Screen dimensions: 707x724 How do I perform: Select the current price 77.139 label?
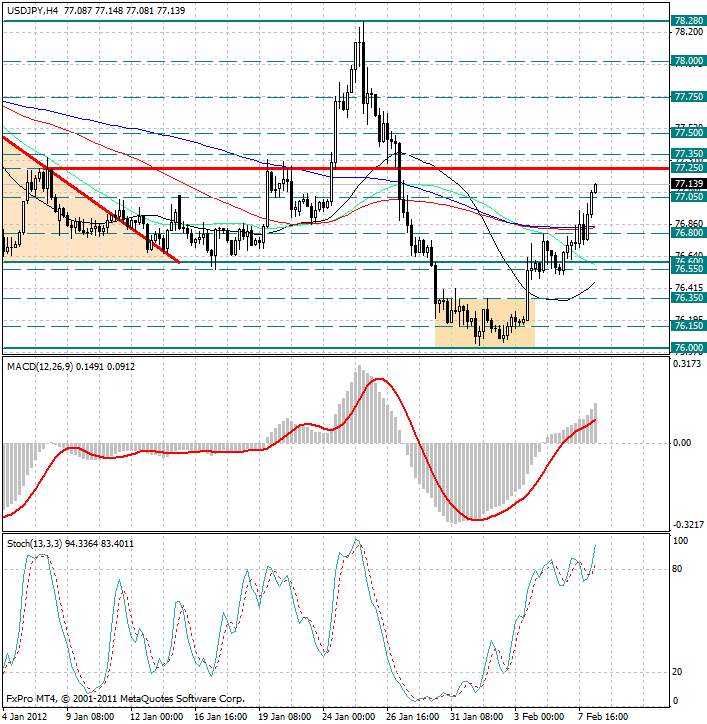click(688, 184)
